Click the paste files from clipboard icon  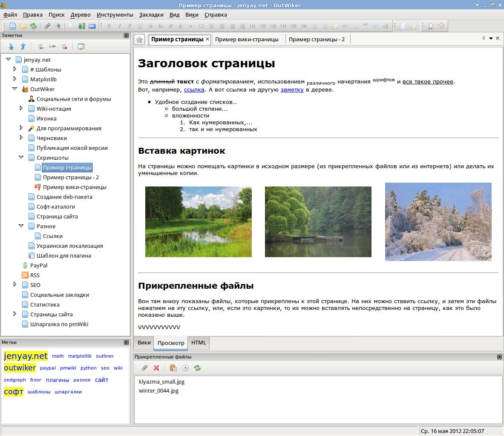[174, 368]
